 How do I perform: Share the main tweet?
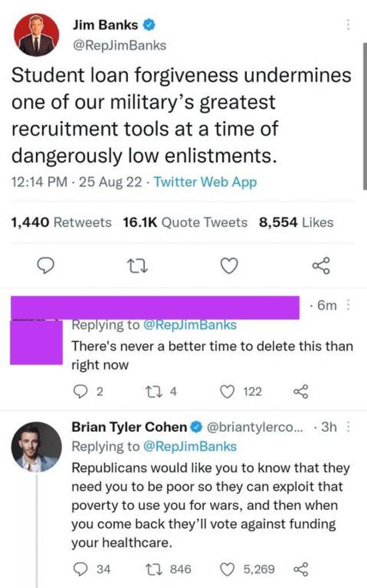pos(321,265)
